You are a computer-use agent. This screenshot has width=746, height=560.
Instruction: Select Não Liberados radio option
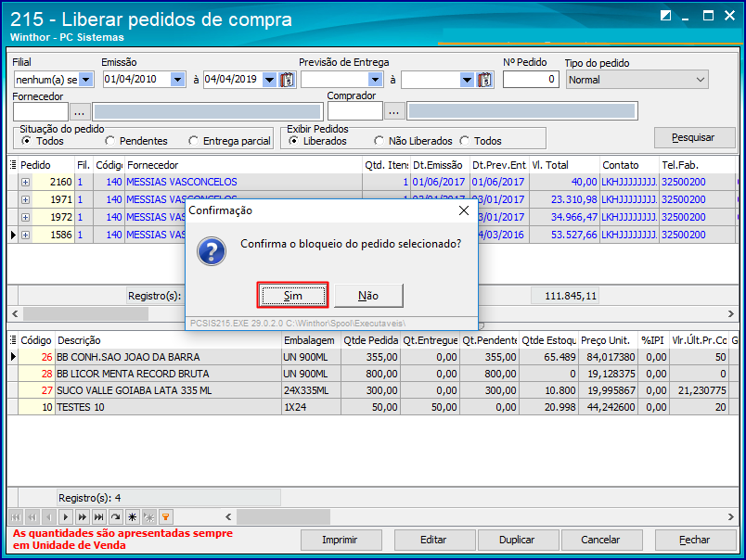[379, 141]
